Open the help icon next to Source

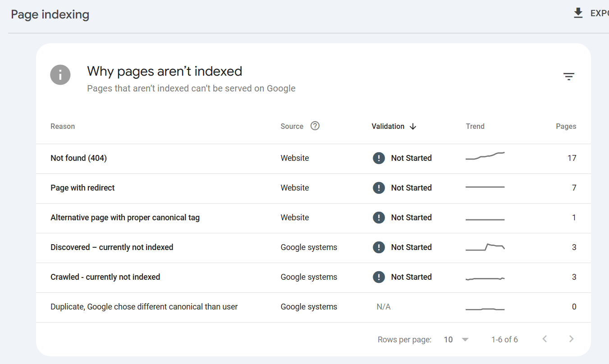click(315, 126)
